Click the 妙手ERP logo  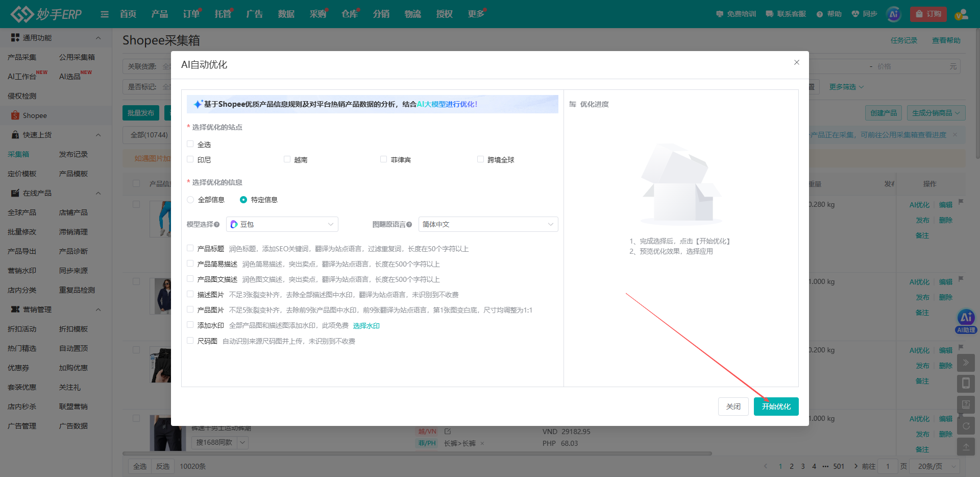click(46, 14)
